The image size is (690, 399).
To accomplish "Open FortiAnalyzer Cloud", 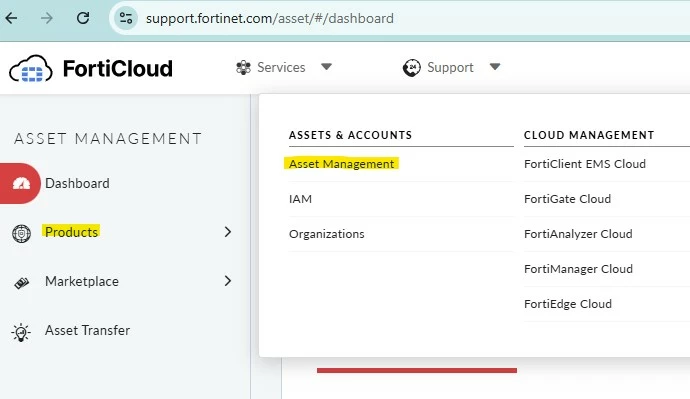I will [578, 234].
